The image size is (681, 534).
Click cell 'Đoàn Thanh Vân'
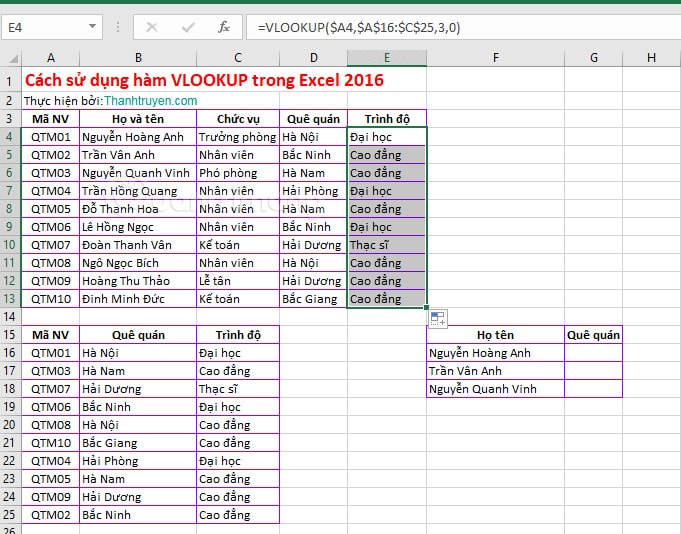click(x=138, y=245)
